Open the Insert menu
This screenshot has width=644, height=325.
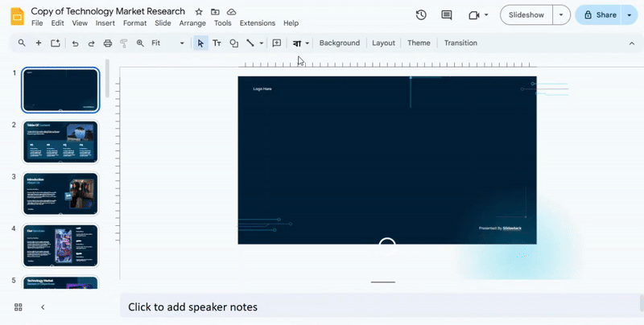[105, 23]
